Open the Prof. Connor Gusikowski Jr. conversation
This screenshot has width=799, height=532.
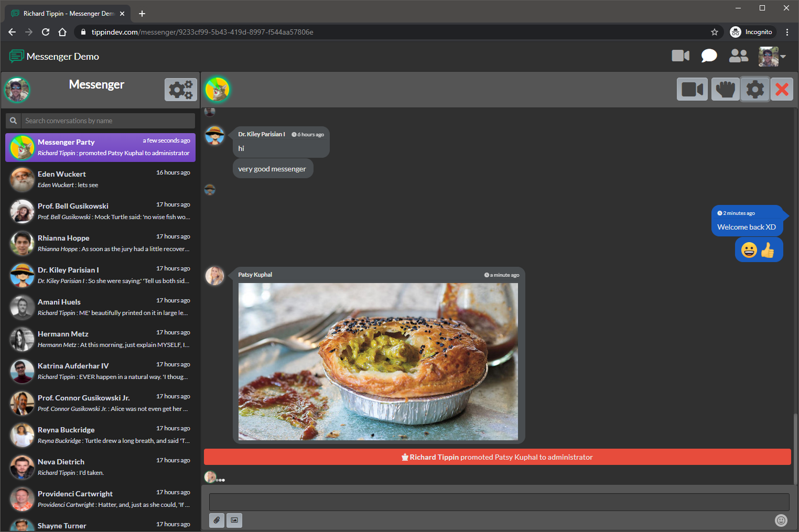100,403
